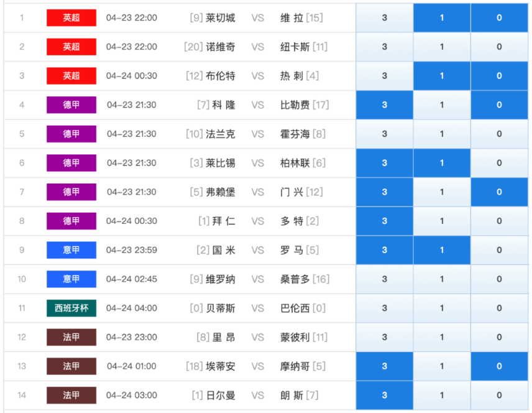
Task: Open team 热刺 name
Action: 291,76
